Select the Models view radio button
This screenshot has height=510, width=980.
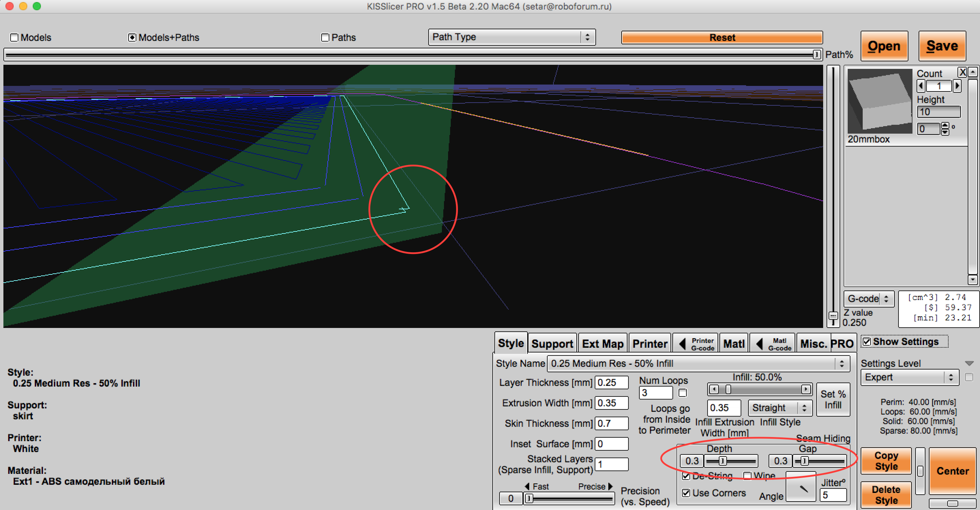coord(14,37)
